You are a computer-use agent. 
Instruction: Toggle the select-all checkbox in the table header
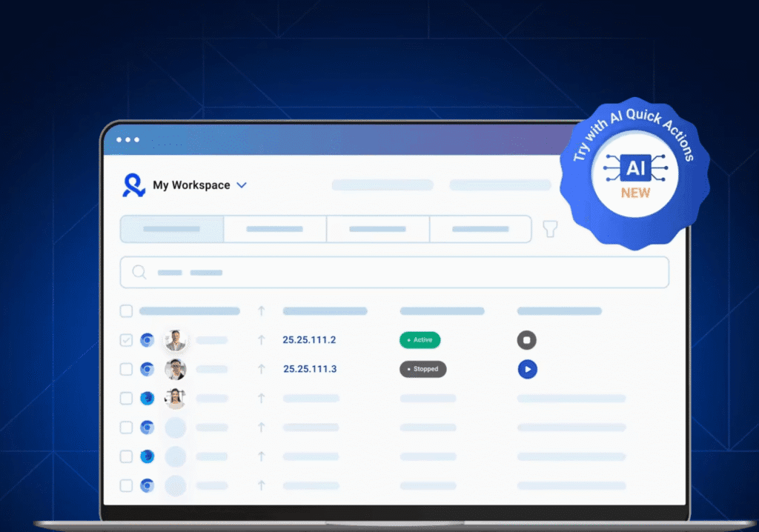tap(126, 311)
